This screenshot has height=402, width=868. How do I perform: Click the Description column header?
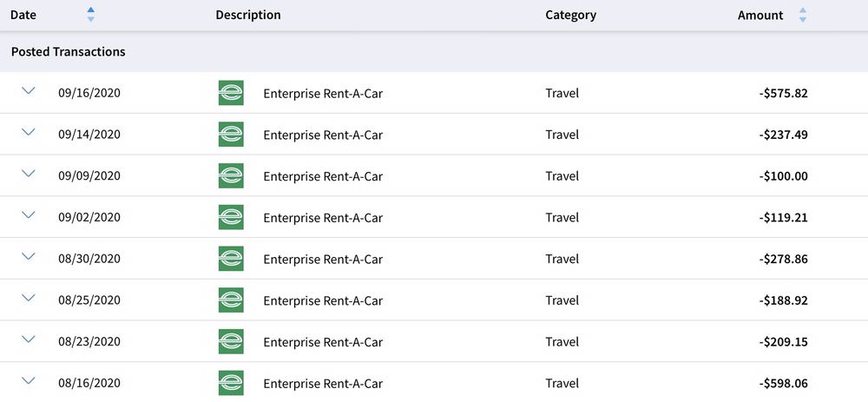248,15
